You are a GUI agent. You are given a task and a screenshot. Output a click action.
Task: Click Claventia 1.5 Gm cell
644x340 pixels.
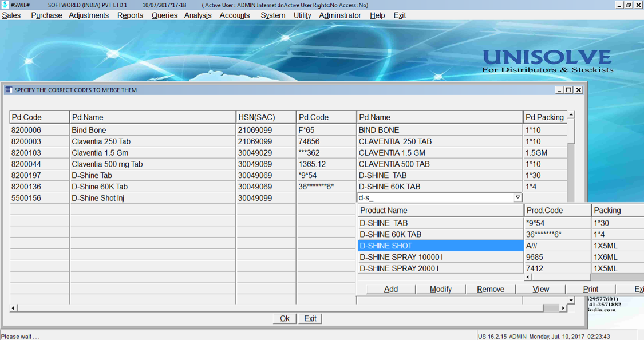pos(152,153)
